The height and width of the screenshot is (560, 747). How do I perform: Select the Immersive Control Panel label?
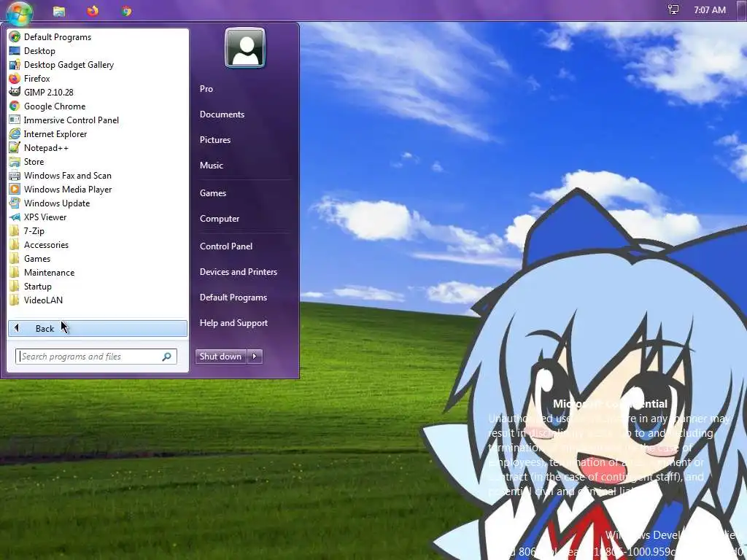point(71,120)
